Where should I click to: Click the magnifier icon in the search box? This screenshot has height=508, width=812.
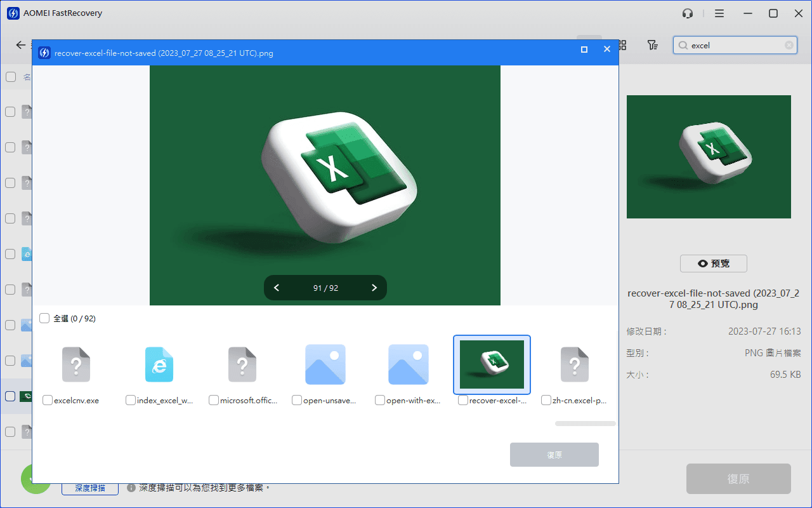coord(683,45)
